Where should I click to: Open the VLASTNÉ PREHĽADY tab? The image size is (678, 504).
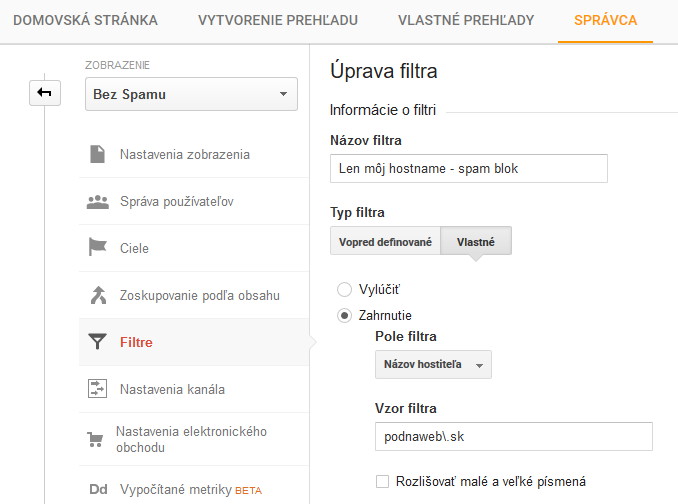466,20
